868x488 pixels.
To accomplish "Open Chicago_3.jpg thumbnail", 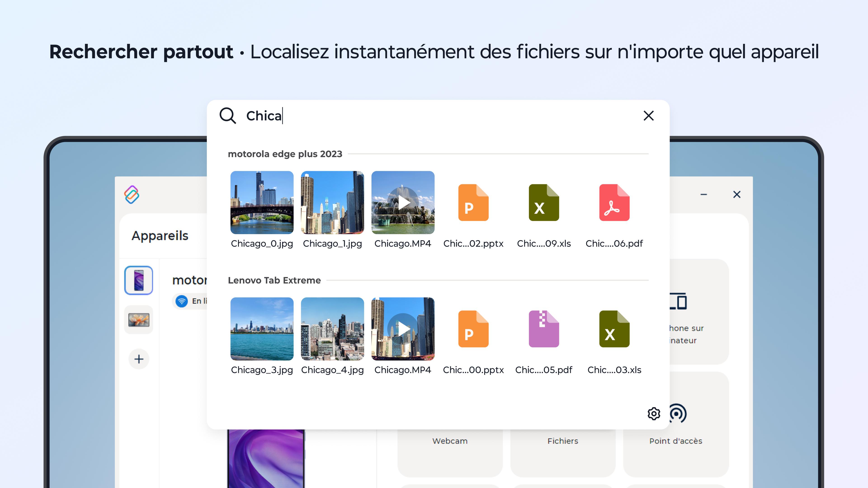I will pos(262,329).
